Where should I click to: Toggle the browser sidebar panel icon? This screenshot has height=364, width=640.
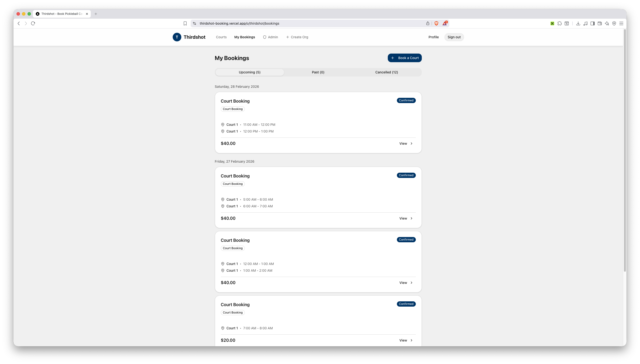[x=592, y=23]
